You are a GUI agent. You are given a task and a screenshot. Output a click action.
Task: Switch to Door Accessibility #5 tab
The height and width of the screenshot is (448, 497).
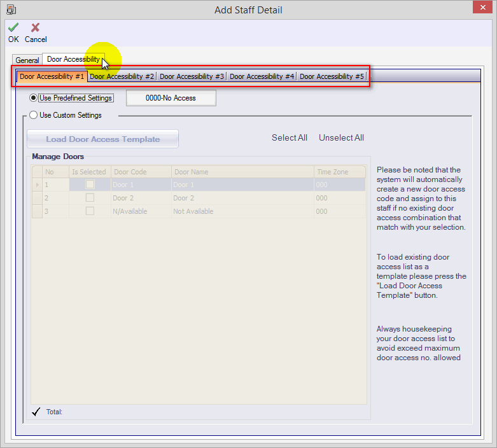pos(332,76)
